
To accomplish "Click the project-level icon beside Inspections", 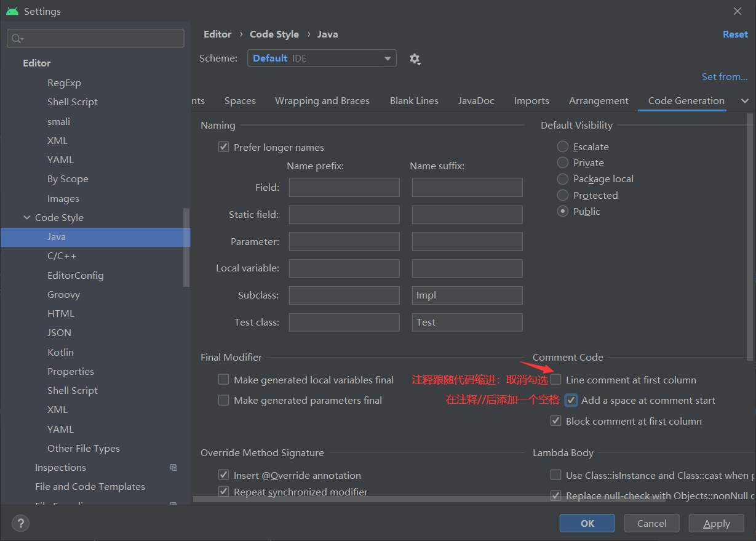I will click(174, 468).
